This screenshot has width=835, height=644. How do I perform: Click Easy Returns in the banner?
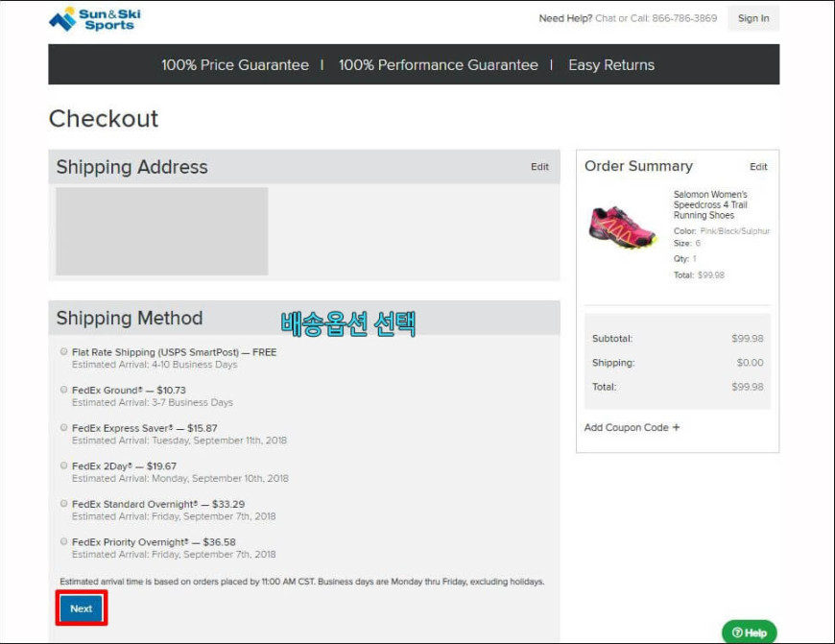pos(611,65)
